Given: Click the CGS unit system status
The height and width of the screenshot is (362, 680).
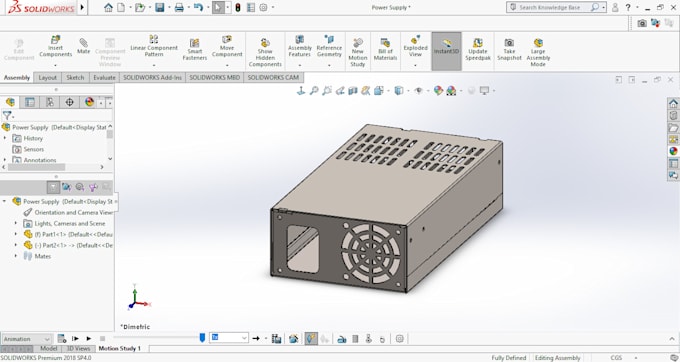Looking at the screenshot, I should pos(616,358).
